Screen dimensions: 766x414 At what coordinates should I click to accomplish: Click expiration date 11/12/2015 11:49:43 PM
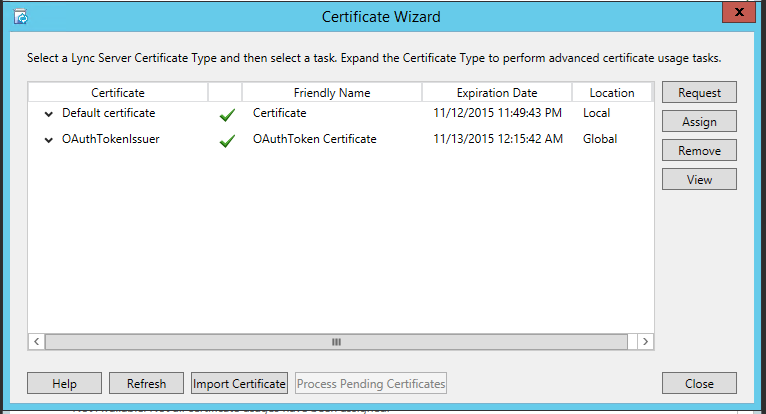click(x=497, y=113)
